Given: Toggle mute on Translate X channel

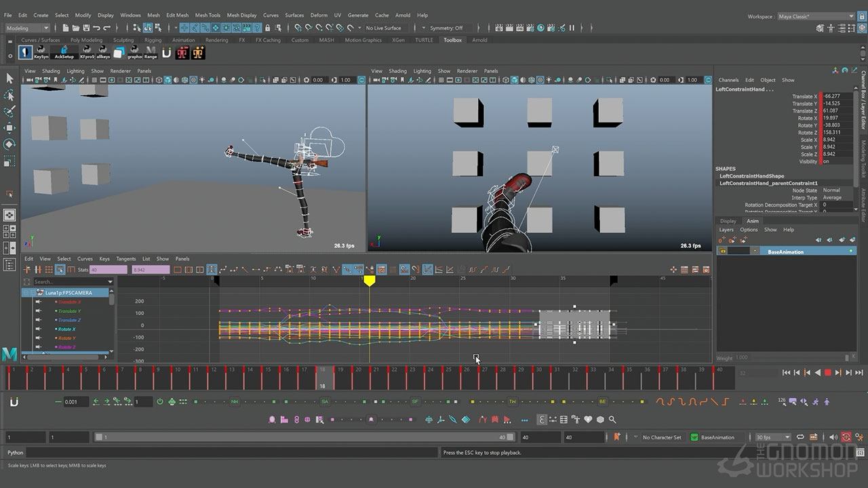Looking at the screenshot, I should 39,302.
